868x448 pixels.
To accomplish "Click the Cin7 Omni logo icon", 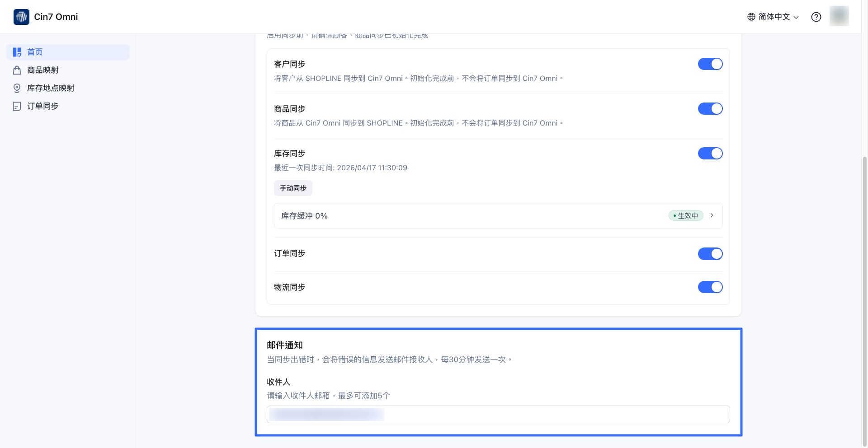I will click(21, 17).
